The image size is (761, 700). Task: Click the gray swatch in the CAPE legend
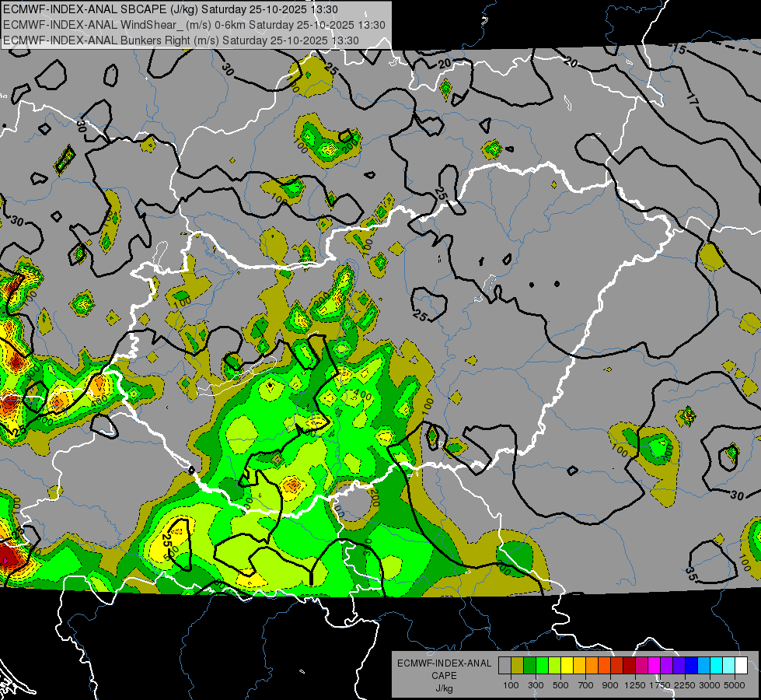pyautogui.click(x=504, y=666)
